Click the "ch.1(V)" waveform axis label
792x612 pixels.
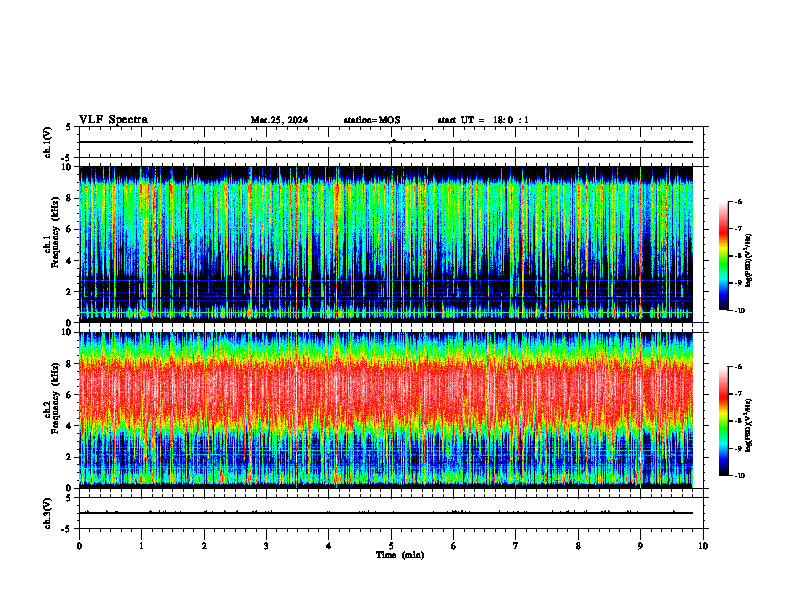pos(48,142)
